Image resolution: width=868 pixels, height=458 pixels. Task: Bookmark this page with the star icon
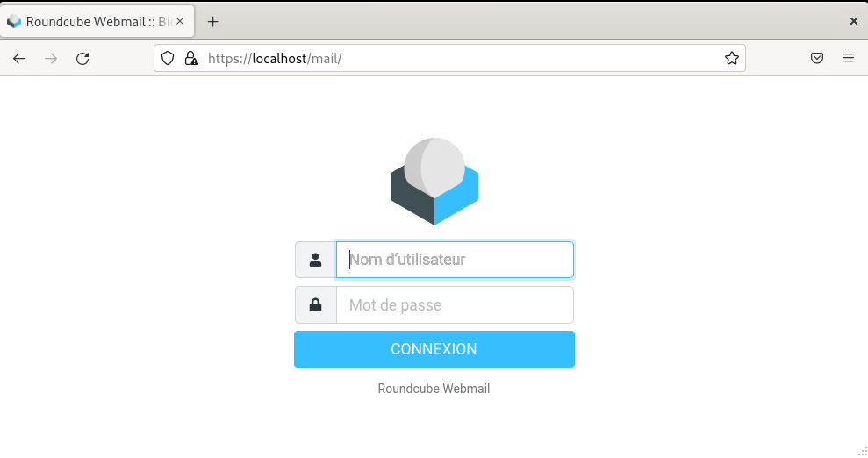(732, 58)
